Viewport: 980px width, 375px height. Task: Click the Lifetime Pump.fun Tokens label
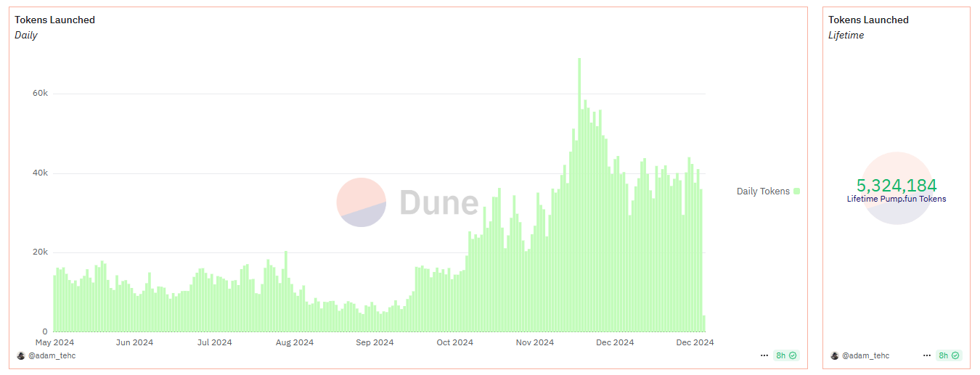[x=897, y=199]
